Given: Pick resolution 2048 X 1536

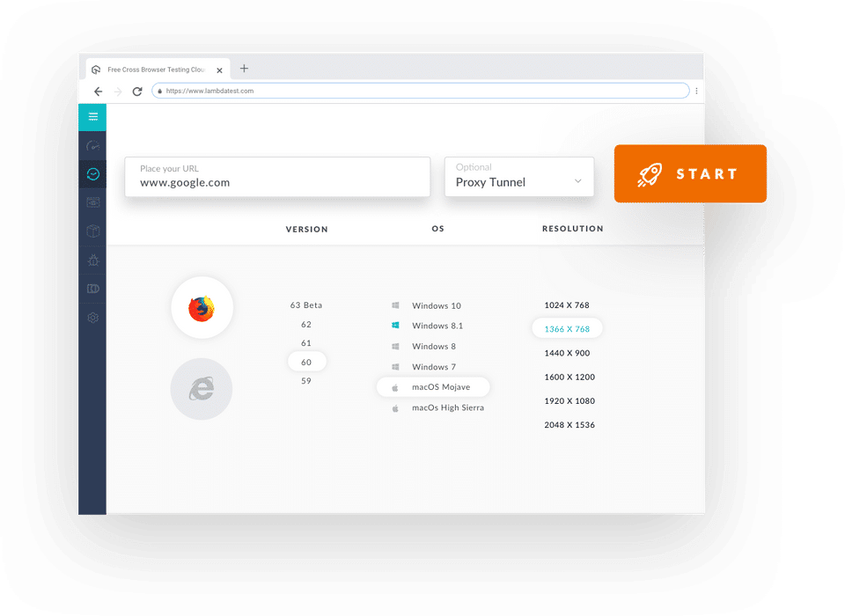Looking at the screenshot, I should click(569, 425).
